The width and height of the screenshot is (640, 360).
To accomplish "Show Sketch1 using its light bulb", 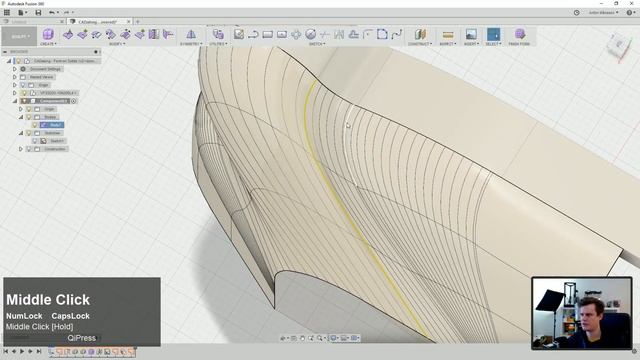I will [x=35, y=141].
